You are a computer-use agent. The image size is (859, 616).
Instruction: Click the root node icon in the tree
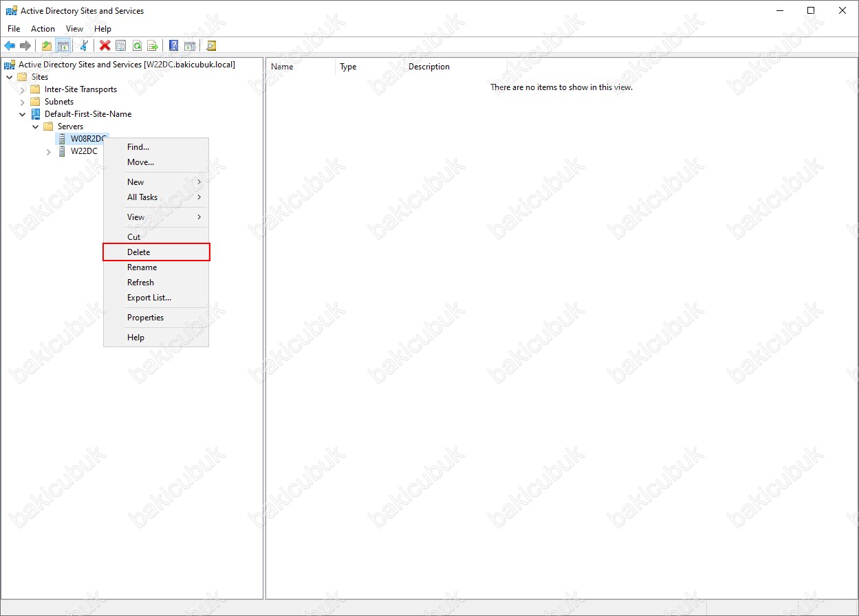click(10, 65)
